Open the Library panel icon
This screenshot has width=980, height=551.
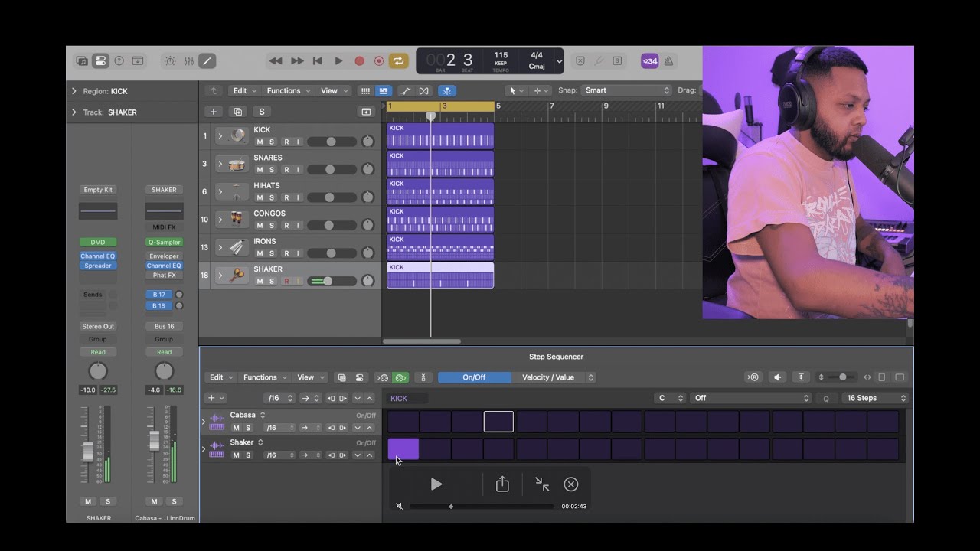pos(82,61)
